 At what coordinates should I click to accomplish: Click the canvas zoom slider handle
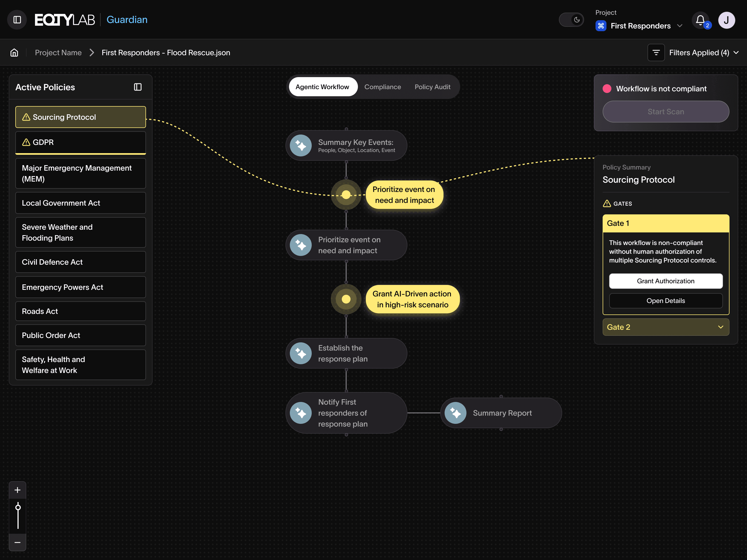point(18,507)
